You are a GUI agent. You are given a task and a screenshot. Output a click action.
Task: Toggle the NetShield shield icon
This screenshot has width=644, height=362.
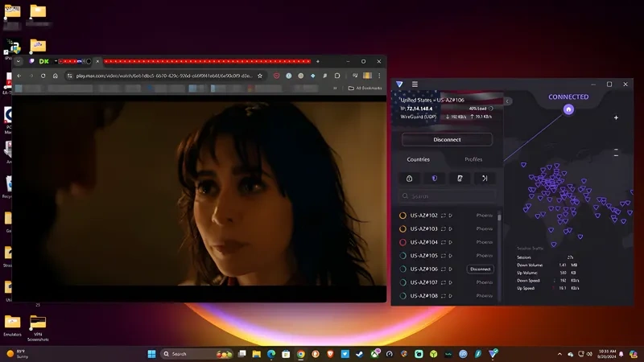pyautogui.click(x=435, y=178)
